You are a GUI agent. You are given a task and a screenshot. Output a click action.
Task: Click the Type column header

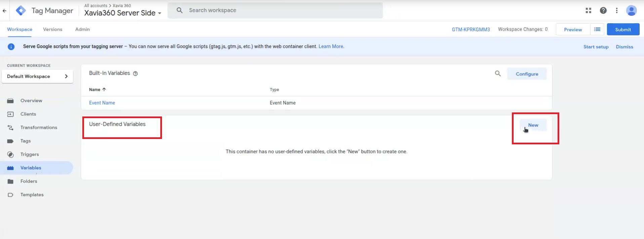coord(274,90)
